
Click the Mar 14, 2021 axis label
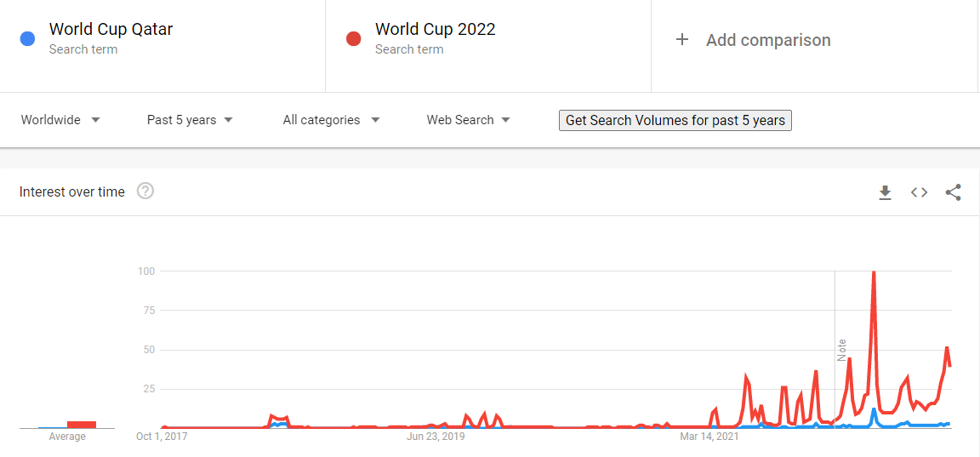(x=709, y=437)
